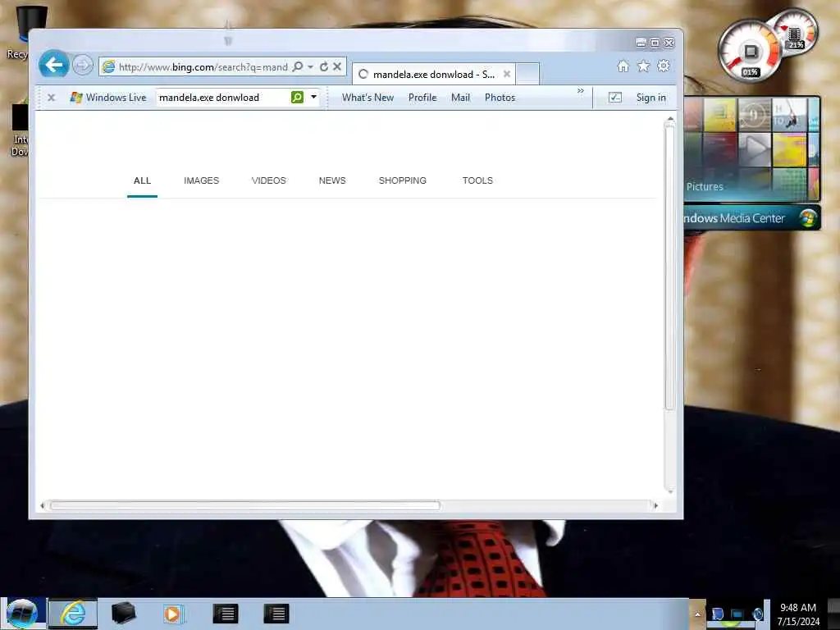840x630 pixels.
Task: Open the TOOLS search option
Action: tap(478, 180)
